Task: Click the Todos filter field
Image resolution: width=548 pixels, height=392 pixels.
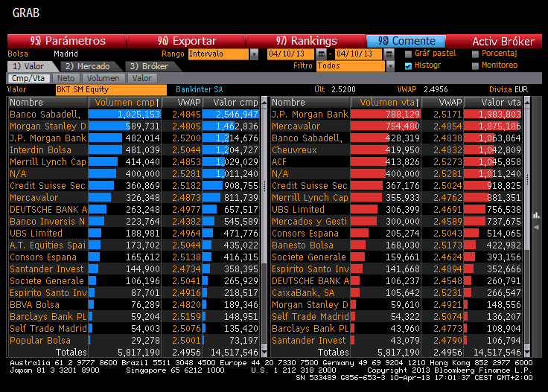Action: point(351,66)
